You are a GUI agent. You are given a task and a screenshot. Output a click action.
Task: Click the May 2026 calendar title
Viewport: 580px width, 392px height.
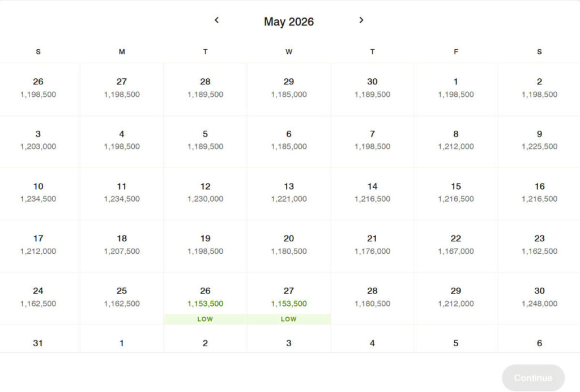point(289,22)
